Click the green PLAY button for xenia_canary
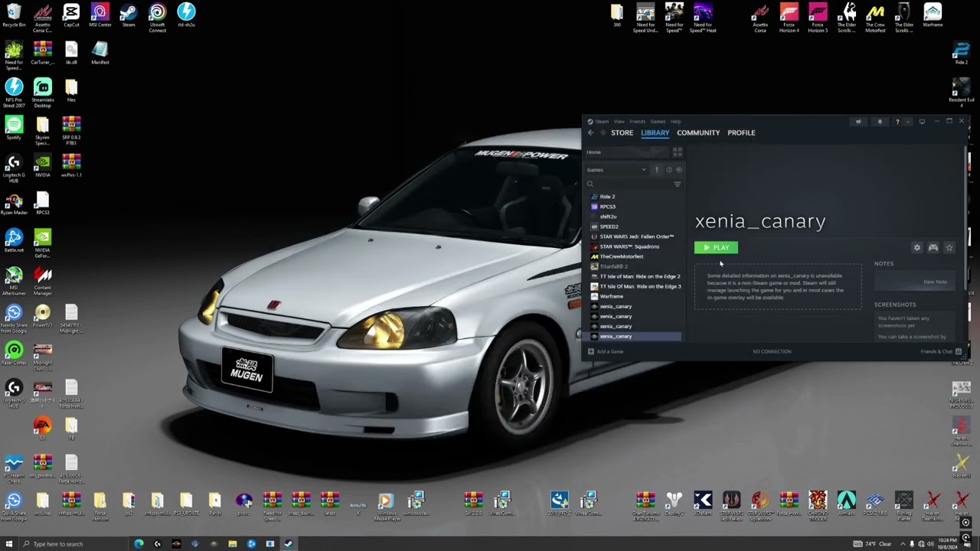980x551 pixels. [x=716, y=247]
